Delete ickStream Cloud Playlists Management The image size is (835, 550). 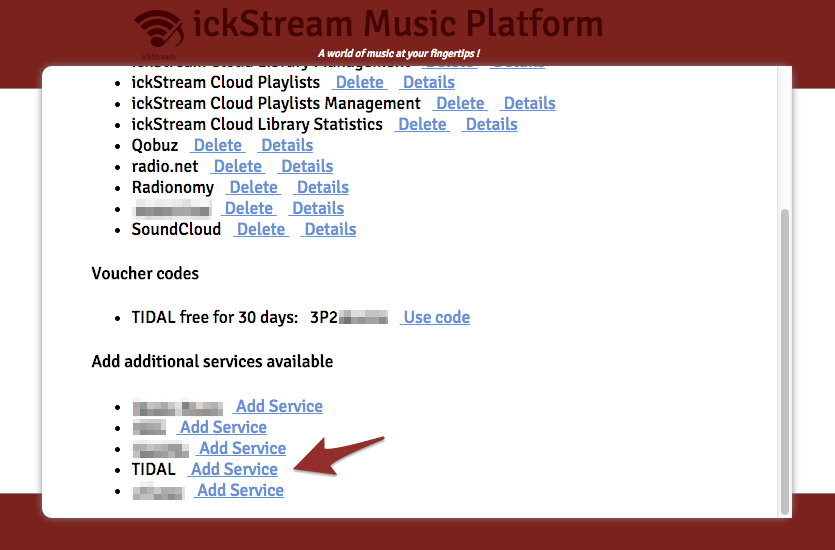(460, 103)
